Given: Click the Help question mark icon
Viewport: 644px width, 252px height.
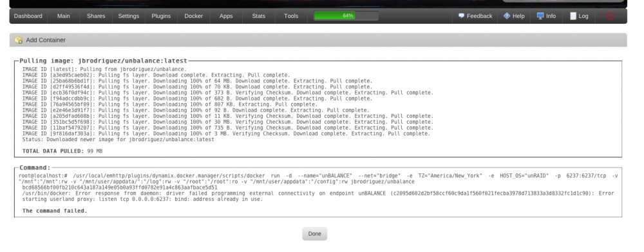Looking at the screenshot, I should click(507, 16).
